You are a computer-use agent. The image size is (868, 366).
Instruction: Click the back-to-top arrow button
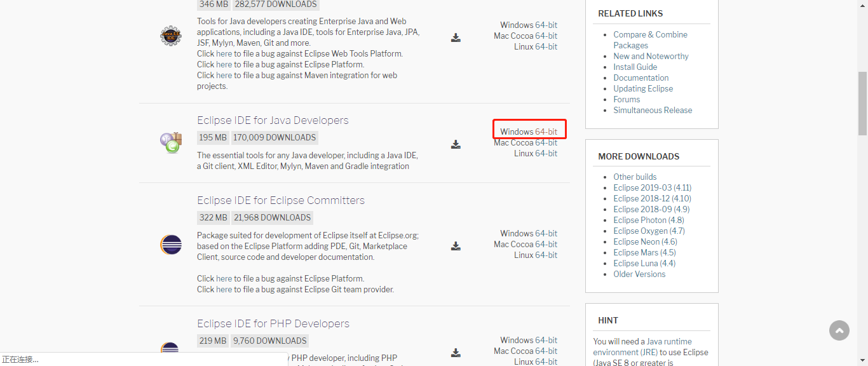(x=839, y=330)
